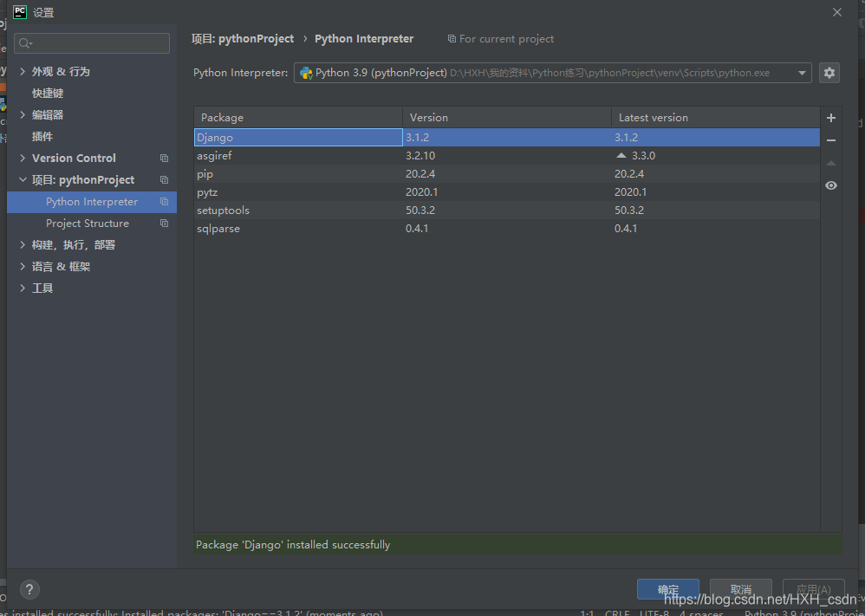This screenshot has width=865, height=616.
Task: Click the upgrade arrow beside asgiref 3.3.0
Action: click(621, 156)
